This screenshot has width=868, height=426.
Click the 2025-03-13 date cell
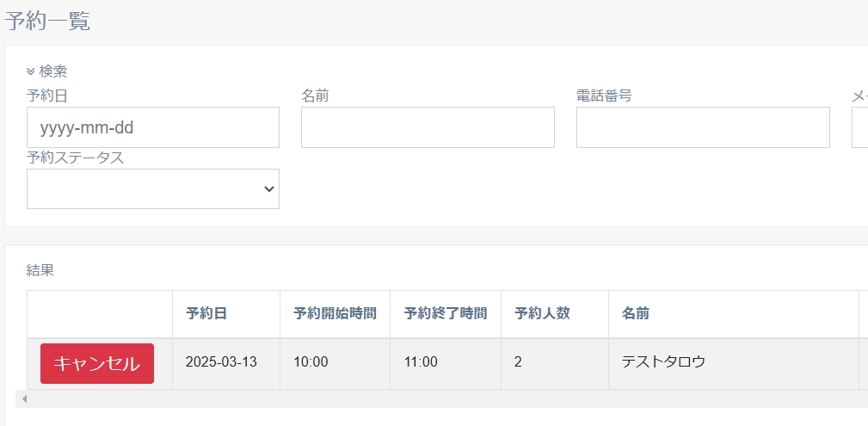(221, 362)
